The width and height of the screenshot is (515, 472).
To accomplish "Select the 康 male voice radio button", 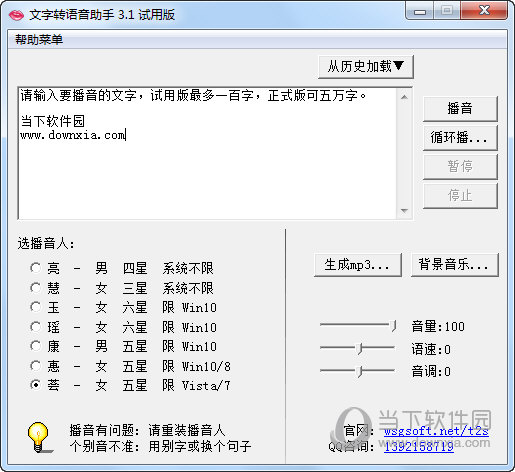I will point(35,346).
